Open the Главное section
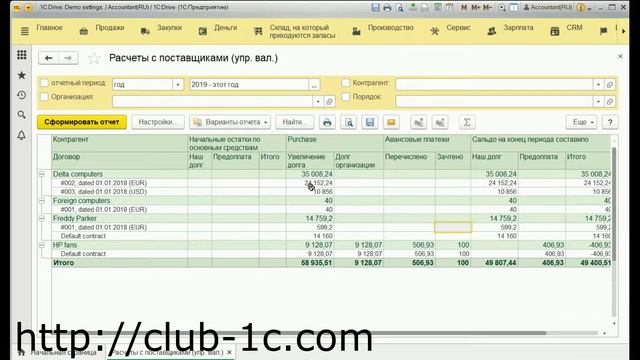Image resolution: width=640 pixels, height=360 pixels. (49, 28)
